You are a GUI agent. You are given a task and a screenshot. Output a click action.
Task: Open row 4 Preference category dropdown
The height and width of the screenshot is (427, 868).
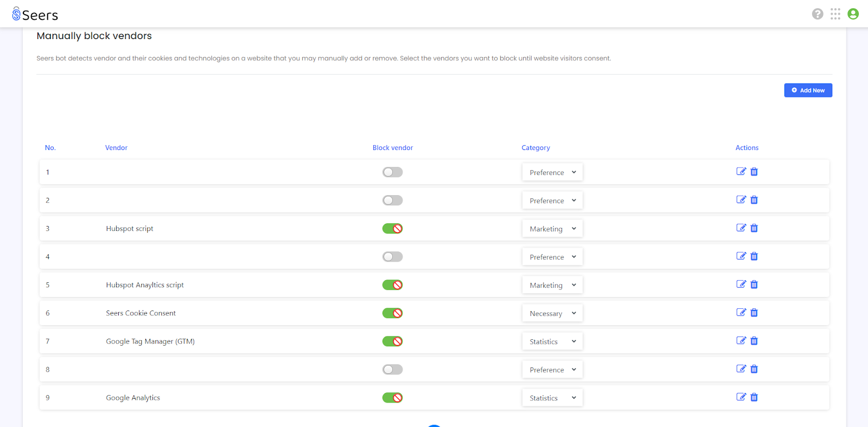[x=552, y=257]
